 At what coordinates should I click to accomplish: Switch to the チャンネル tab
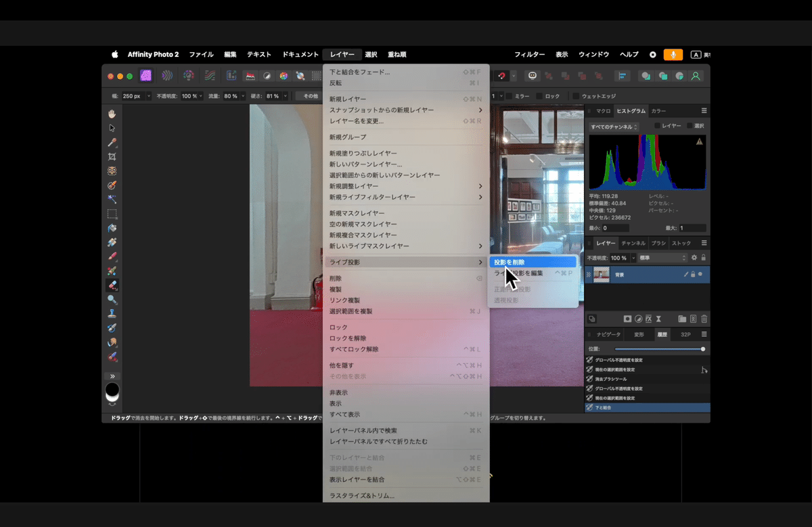point(635,244)
